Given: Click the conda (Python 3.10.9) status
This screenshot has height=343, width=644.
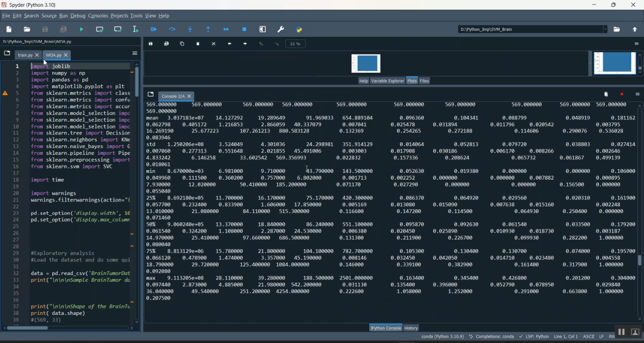Looking at the screenshot, I should tap(442, 337).
